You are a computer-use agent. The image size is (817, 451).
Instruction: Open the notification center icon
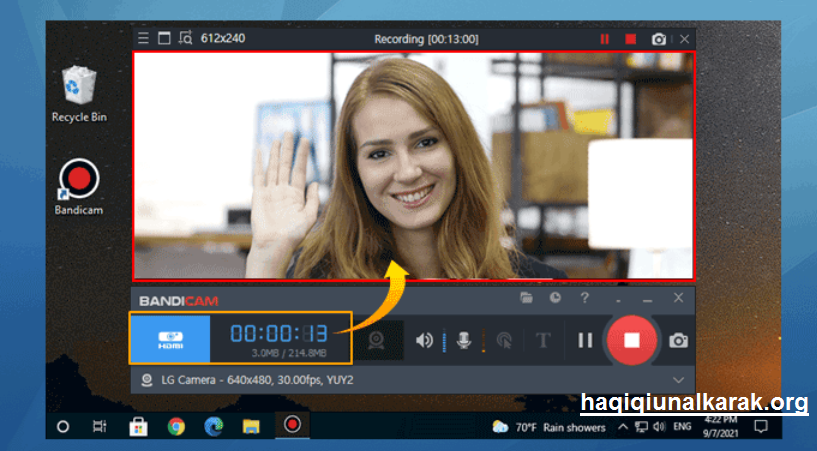click(x=761, y=427)
